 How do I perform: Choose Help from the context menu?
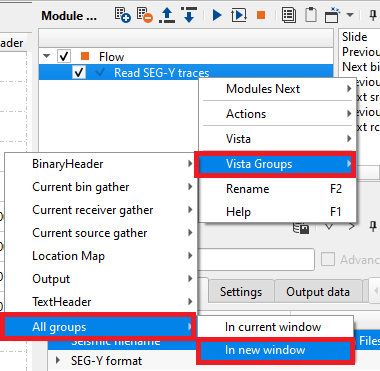(277, 212)
